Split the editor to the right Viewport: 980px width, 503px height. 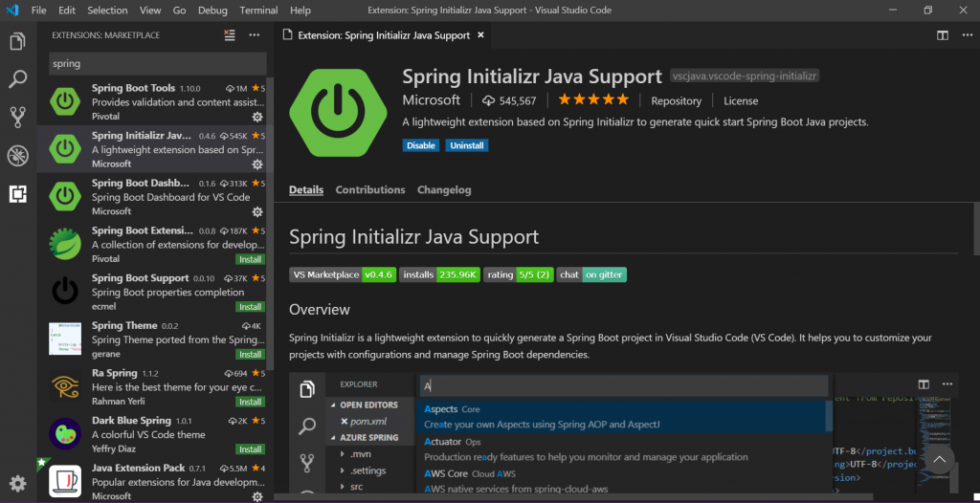[x=943, y=35]
